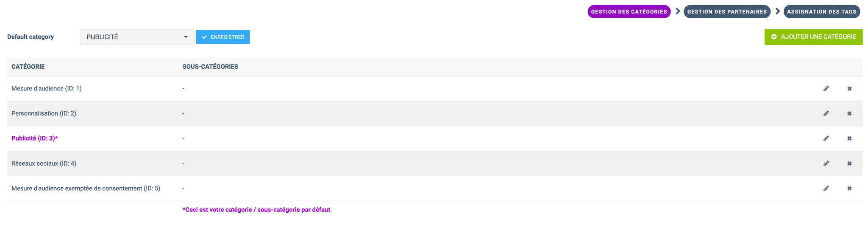Click the plus icon in Ajouter une catégorie
The image size is (868, 231).
pyautogui.click(x=774, y=37)
